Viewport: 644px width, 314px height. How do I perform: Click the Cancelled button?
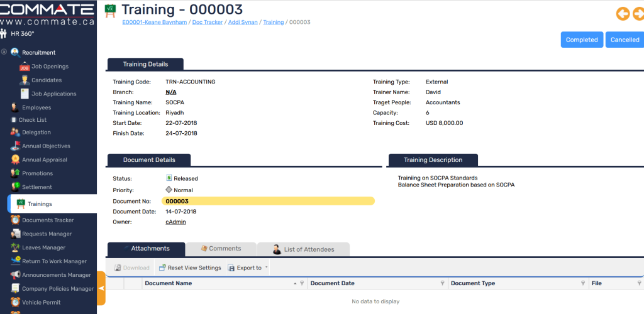[625, 40]
